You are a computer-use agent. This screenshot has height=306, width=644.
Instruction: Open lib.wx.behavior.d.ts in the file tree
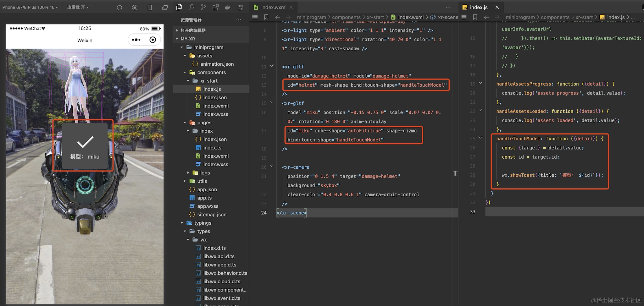tap(225, 273)
